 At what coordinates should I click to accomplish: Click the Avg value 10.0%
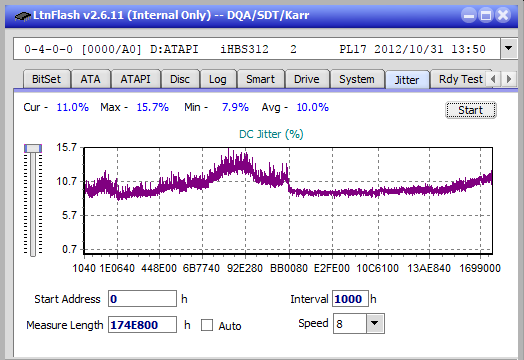(x=312, y=107)
